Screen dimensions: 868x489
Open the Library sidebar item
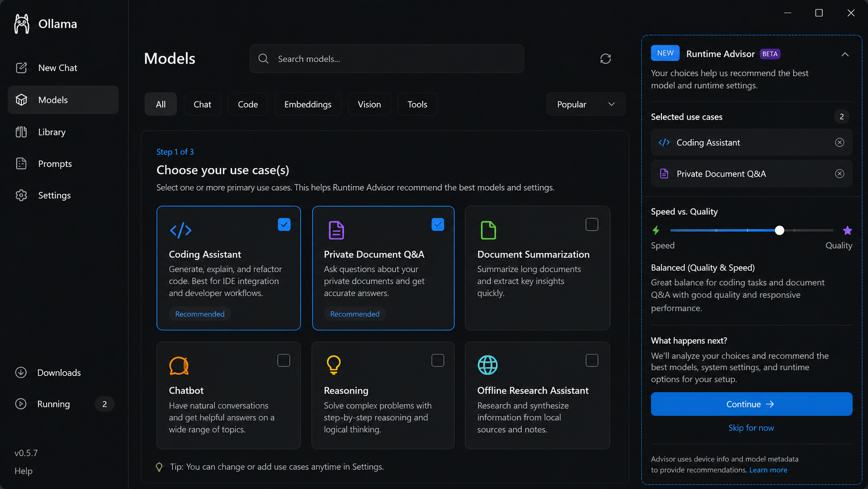pos(63,132)
